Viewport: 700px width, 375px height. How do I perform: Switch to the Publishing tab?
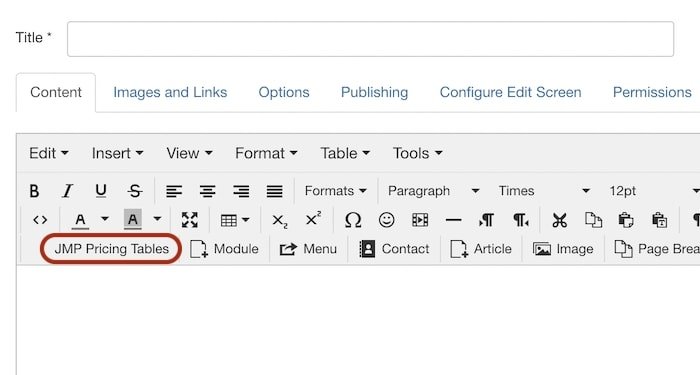coord(374,92)
